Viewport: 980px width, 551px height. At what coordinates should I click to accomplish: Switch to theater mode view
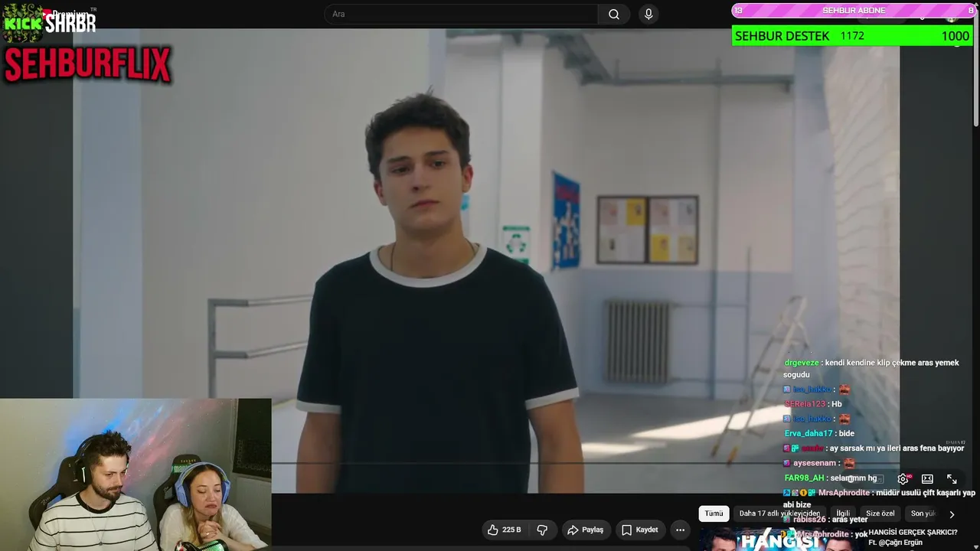(927, 479)
